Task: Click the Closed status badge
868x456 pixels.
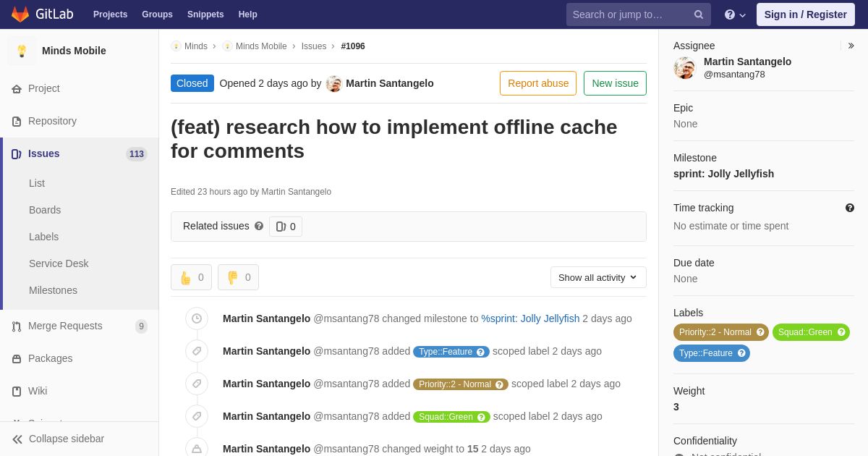Action: point(192,83)
